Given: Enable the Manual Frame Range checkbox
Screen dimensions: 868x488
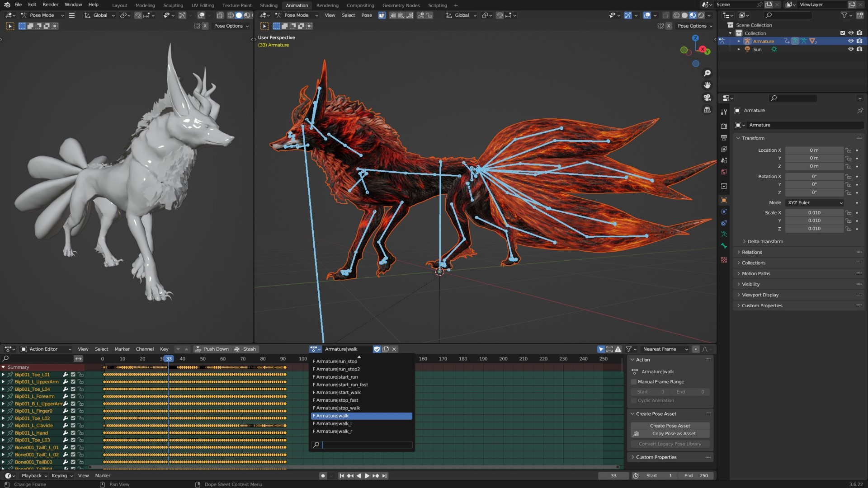Looking at the screenshot, I should coord(634,382).
